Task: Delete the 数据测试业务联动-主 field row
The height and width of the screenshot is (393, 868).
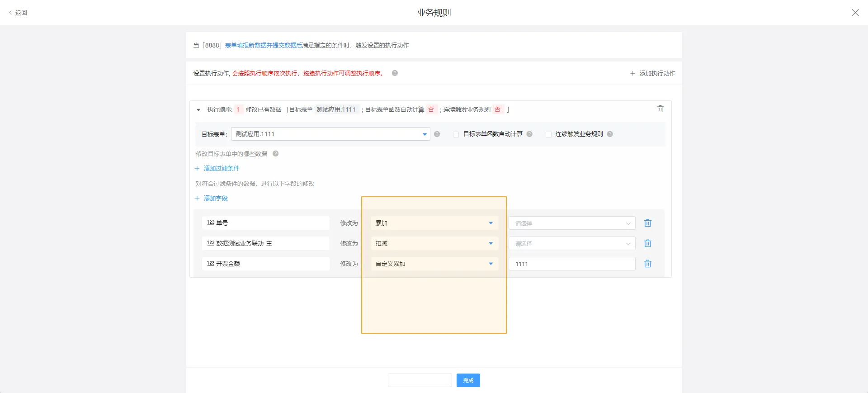Action: coord(647,243)
